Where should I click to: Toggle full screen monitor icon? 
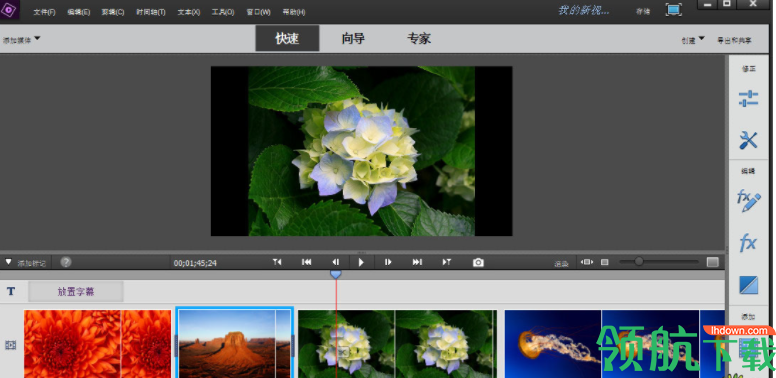pyautogui.click(x=674, y=9)
